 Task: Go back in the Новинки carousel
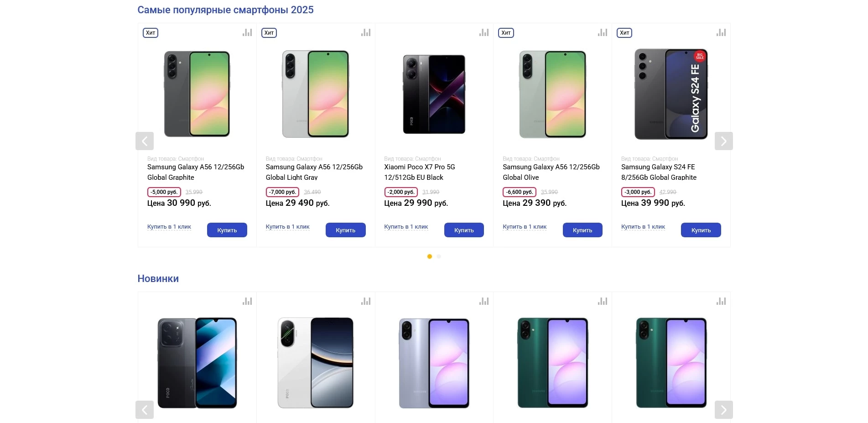(x=145, y=409)
